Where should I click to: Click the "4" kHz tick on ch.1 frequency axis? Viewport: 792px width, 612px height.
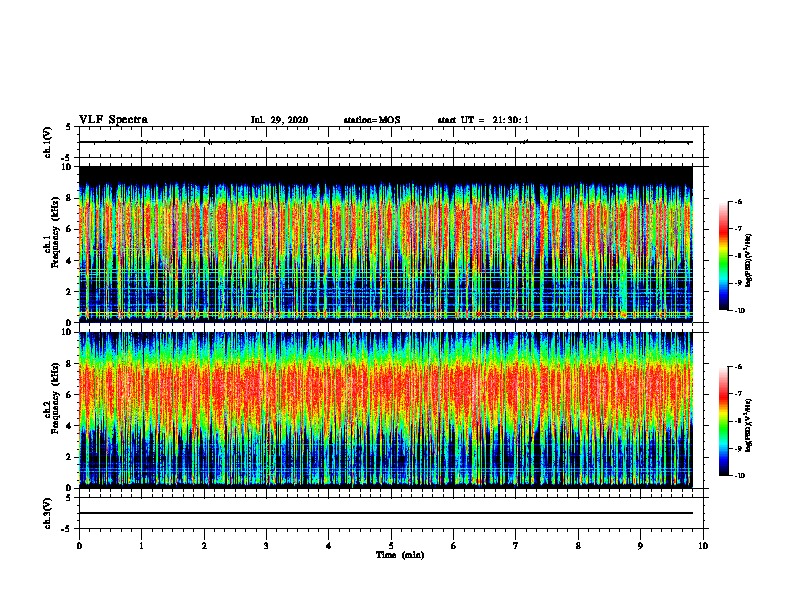coord(70,261)
